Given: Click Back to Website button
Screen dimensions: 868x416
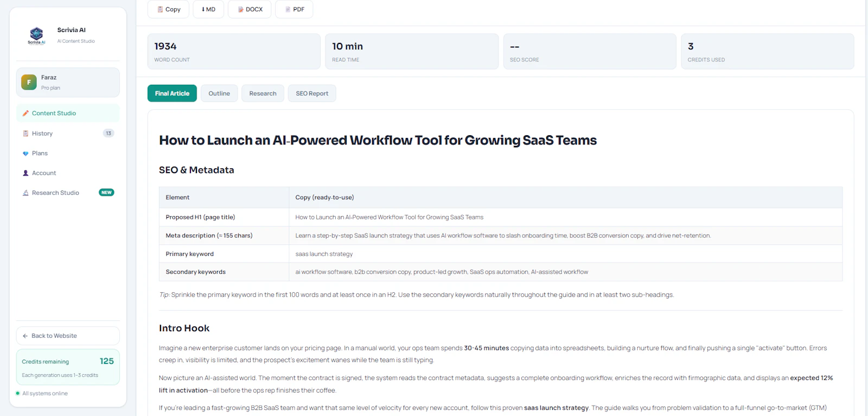Looking at the screenshot, I should [68, 336].
